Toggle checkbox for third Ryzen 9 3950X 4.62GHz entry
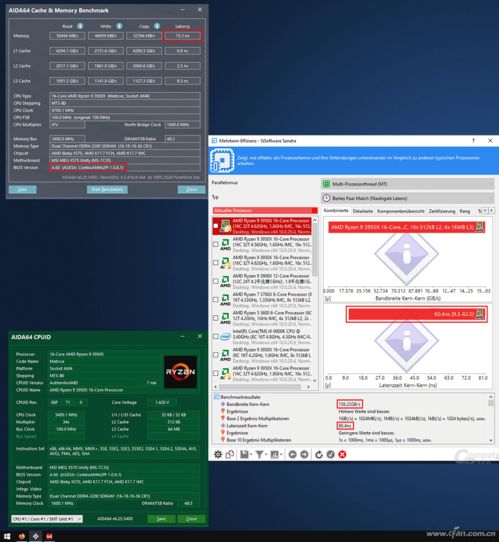 point(216,263)
